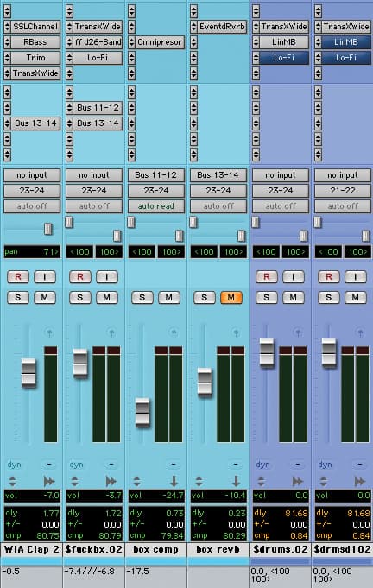
Task: Open the input selector showing Bus 11-12
Action: pyautogui.click(x=156, y=175)
